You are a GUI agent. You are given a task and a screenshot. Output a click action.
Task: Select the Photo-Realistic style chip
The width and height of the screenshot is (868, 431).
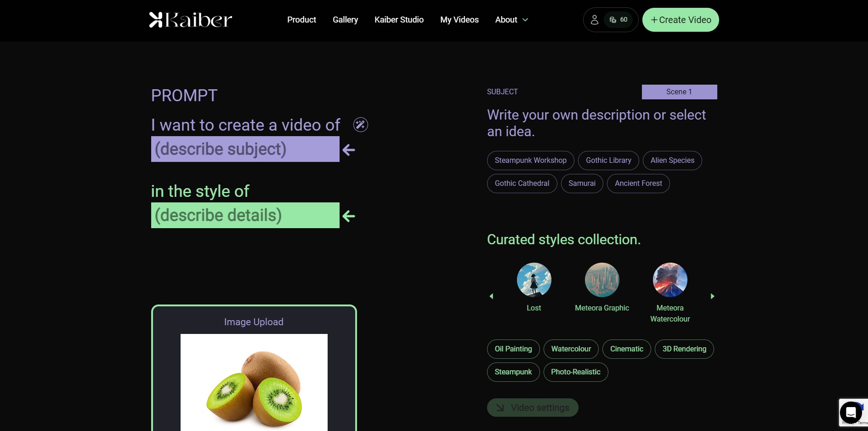[576, 372]
